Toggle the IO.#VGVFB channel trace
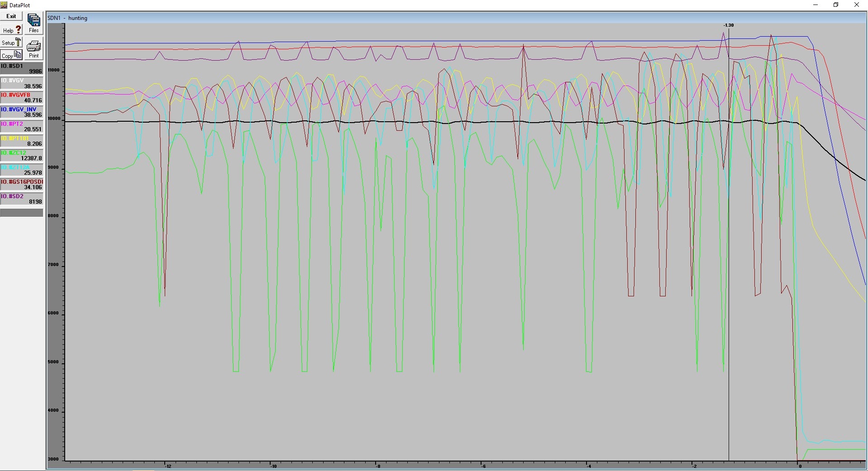 tap(21, 97)
